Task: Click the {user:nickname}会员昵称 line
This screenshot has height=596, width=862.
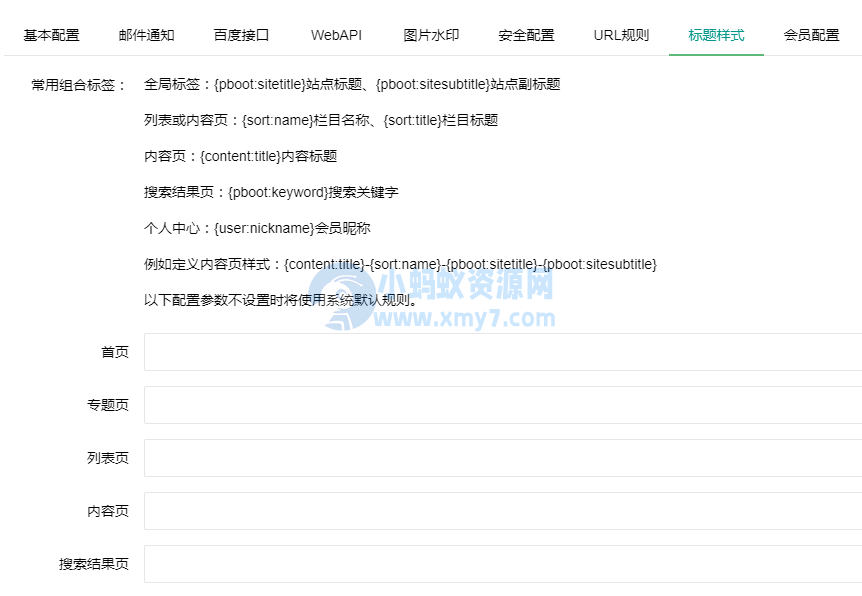Action: [x=257, y=228]
